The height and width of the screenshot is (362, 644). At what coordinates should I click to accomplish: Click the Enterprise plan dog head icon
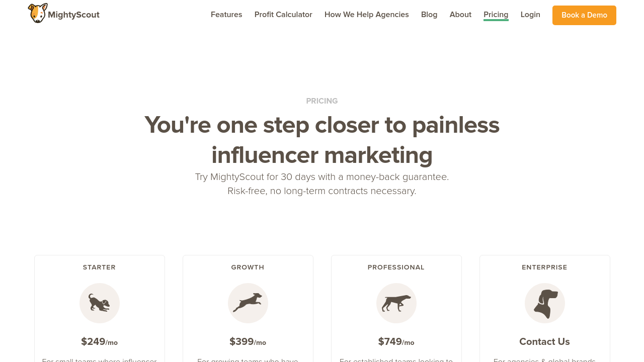tap(545, 303)
